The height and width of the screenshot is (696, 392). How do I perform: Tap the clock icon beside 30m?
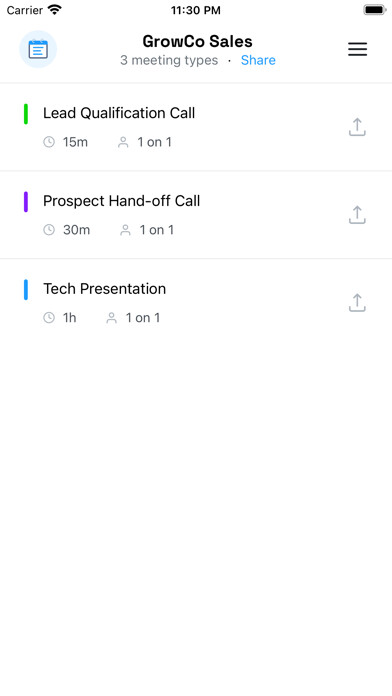(x=49, y=230)
